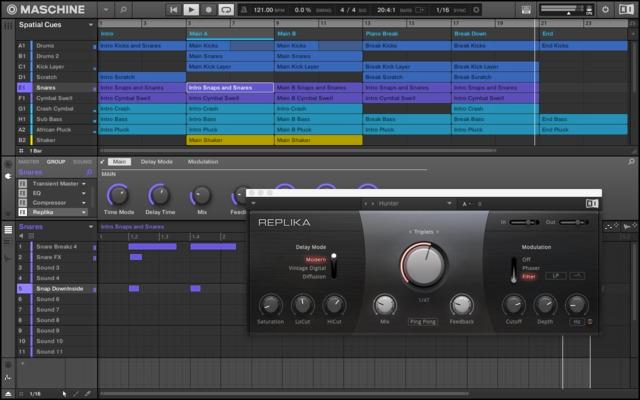Select Diffusion delay mode
The image size is (640, 400).
[x=314, y=277]
